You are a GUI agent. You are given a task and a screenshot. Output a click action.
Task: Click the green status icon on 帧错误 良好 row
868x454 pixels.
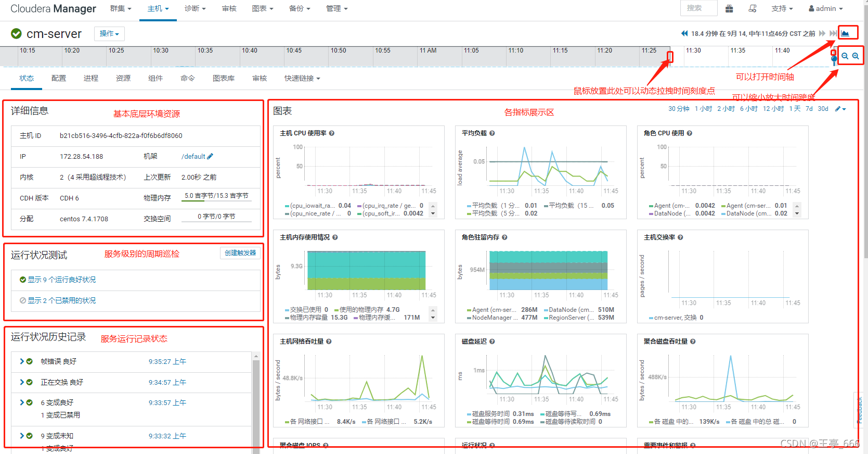[30, 361]
